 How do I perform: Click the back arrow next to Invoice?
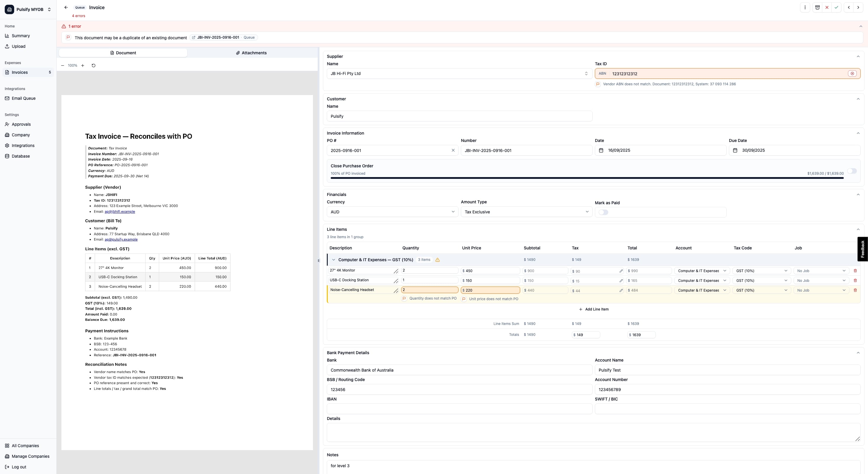[66, 7]
